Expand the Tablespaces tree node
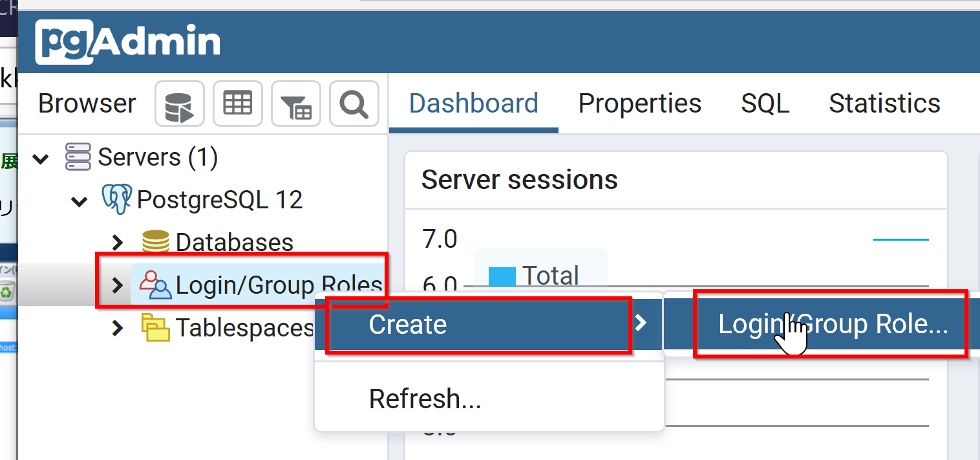This screenshot has height=460, width=980. [118, 328]
